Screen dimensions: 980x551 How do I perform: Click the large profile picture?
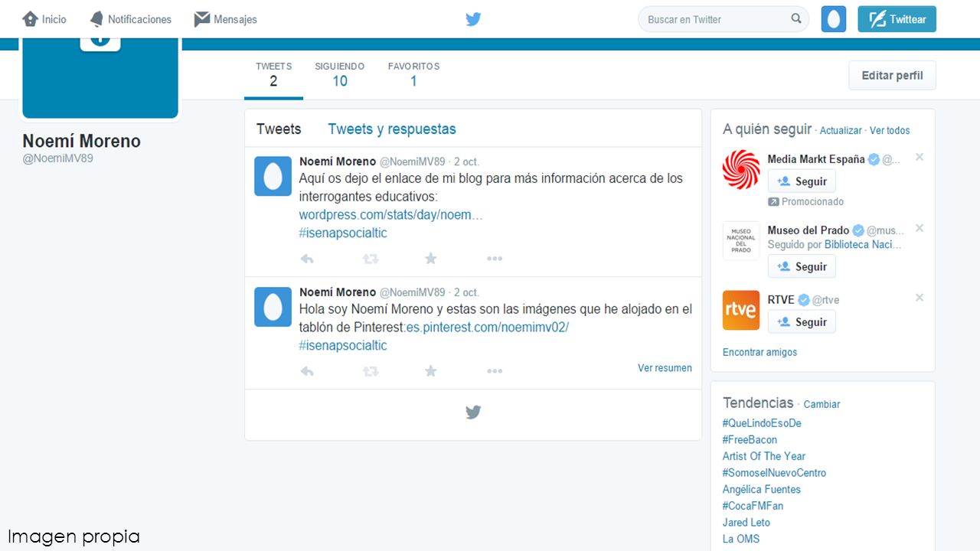[100, 78]
